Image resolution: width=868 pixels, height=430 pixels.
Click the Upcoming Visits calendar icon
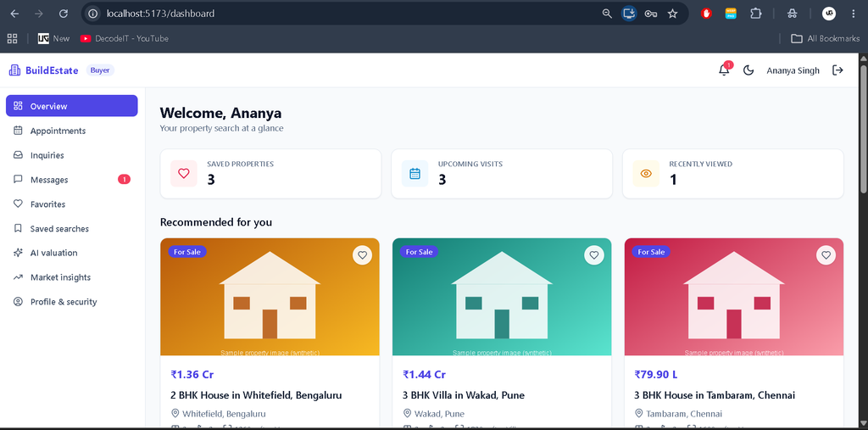click(415, 173)
